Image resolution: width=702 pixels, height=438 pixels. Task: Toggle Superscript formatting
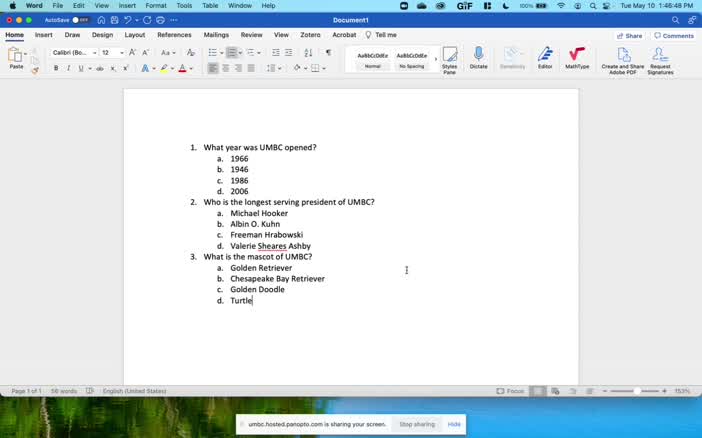126,69
